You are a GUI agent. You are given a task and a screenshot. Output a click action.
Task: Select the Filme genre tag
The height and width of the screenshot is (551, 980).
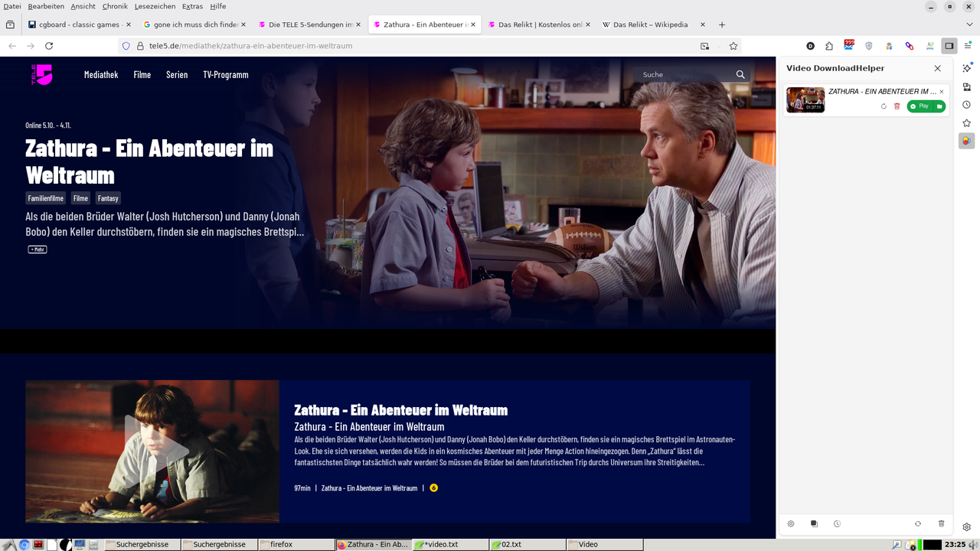click(x=80, y=198)
